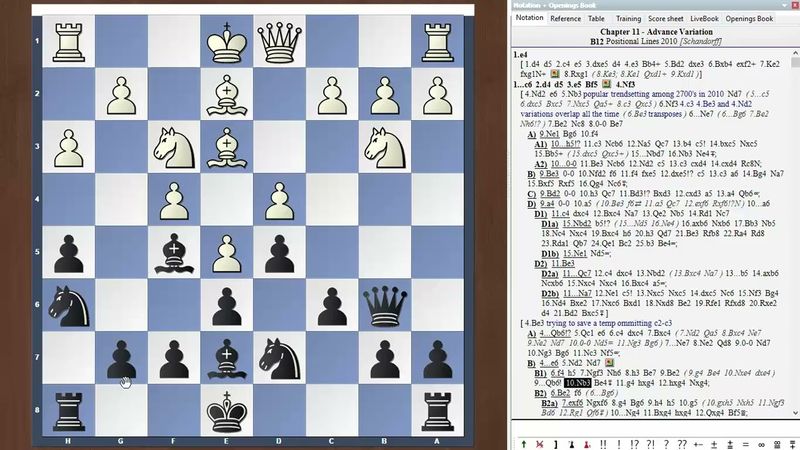Jump to variation B2a) 7.exf6

(573, 403)
